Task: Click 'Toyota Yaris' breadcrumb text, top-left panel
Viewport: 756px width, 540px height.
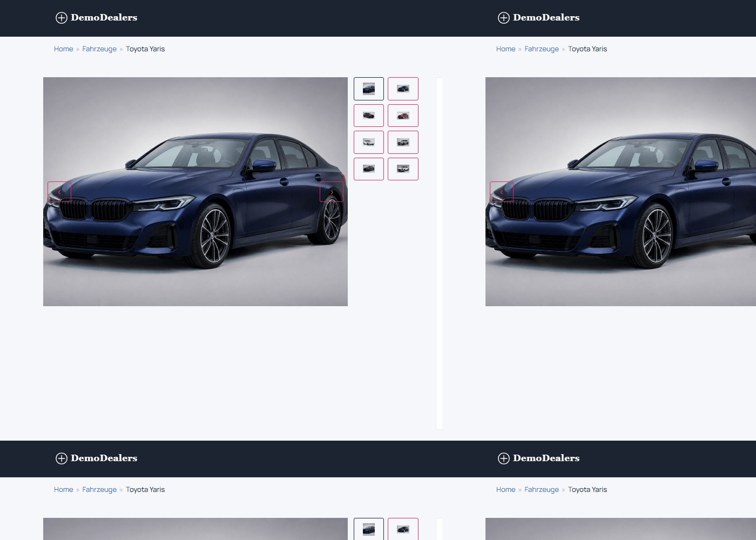Action: (x=145, y=49)
